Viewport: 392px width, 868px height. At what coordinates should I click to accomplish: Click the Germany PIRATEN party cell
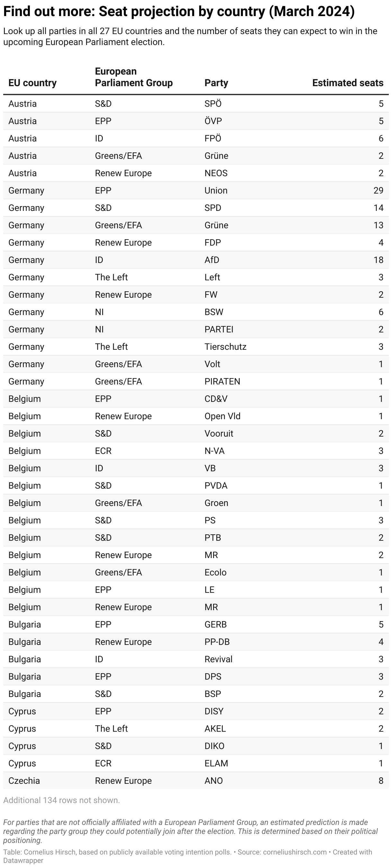coord(222,381)
